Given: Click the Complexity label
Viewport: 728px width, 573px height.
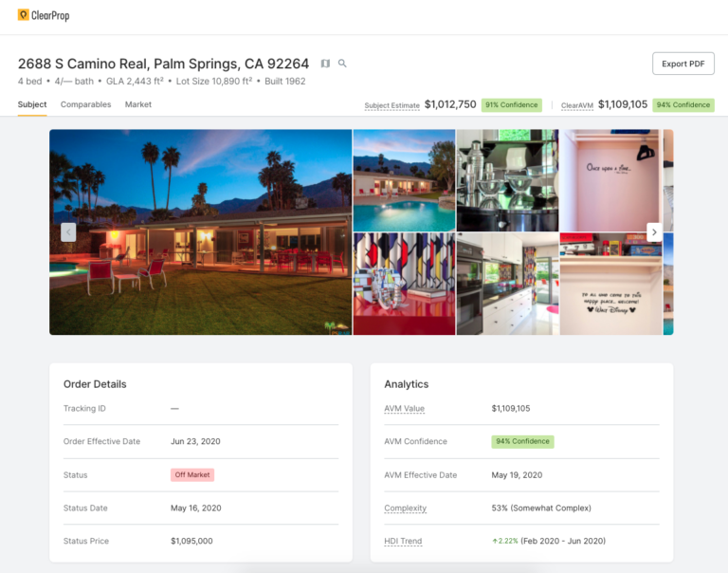Looking at the screenshot, I should (405, 508).
